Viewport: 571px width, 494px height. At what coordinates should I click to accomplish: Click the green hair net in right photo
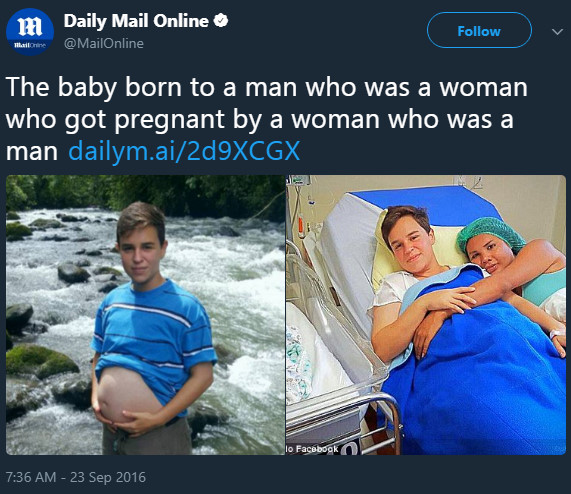[489, 235]
